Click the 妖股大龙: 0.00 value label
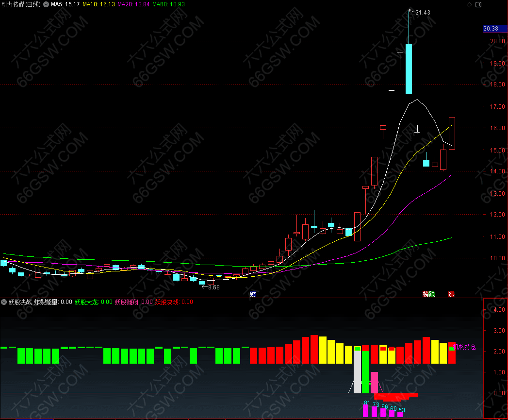This screenshot has width=508, height=420. [93, 302]
